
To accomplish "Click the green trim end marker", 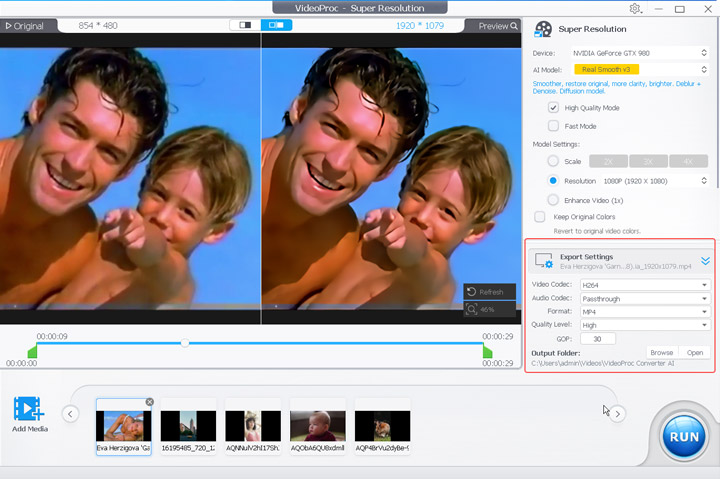I will click(x=488, y=352).
